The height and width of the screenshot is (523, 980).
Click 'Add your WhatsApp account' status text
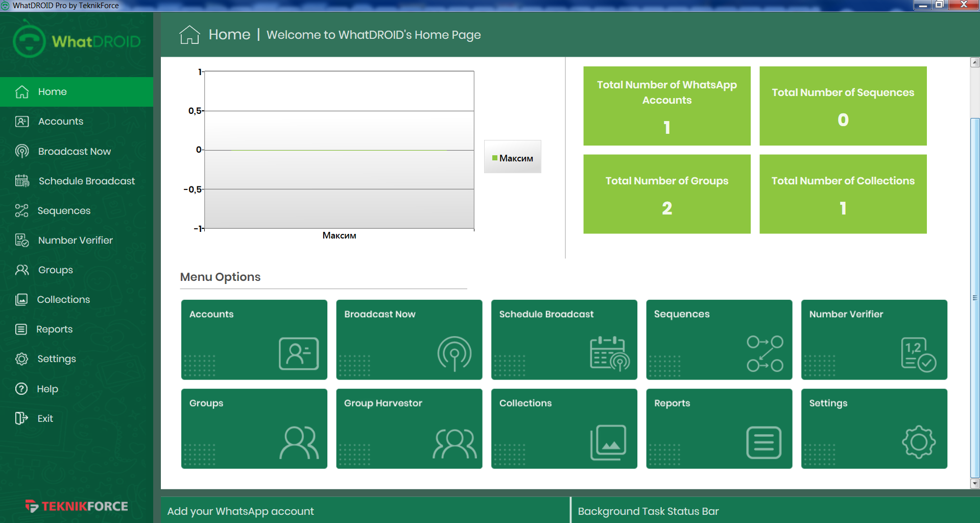click(x=241, y=511)
